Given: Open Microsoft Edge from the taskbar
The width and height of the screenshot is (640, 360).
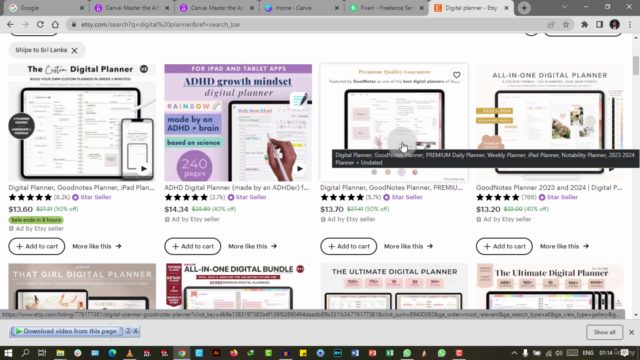Looking at the screenshot, I should click(112, 353).
